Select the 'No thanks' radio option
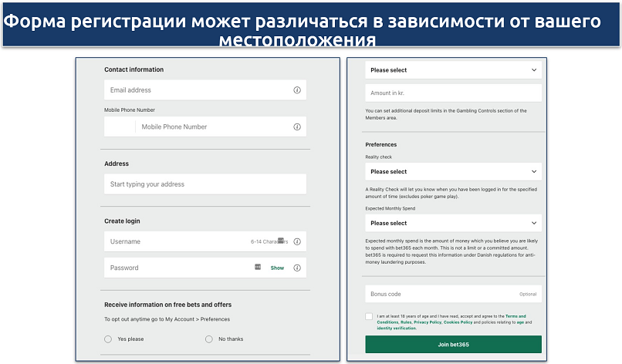The image size is (622, 364). 209,339
